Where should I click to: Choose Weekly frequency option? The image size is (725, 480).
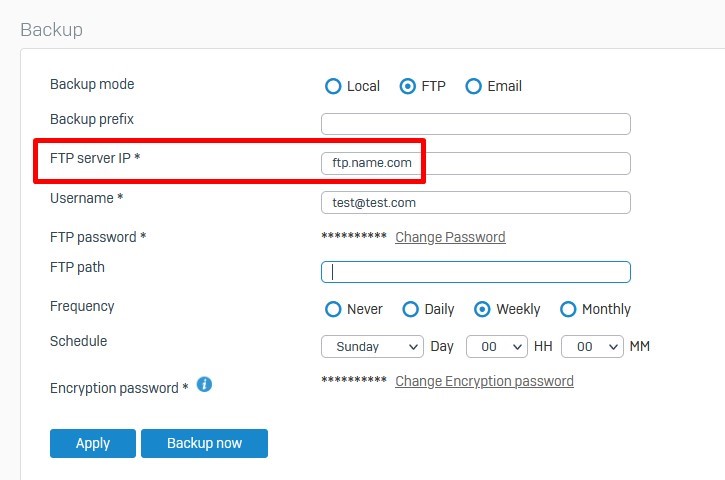pyautogui.click(x=482, y=309)
